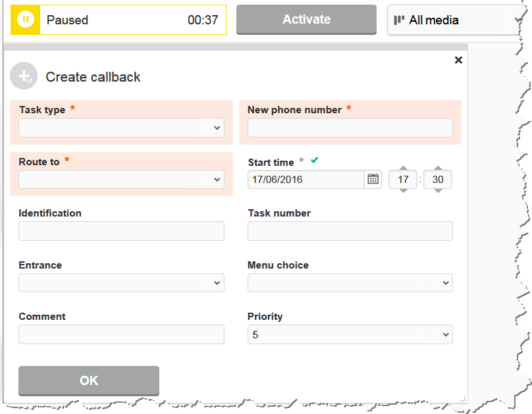Open the Entrance dropdown list
This screenshot has width=532, height=414.
(x=121, y=283)
